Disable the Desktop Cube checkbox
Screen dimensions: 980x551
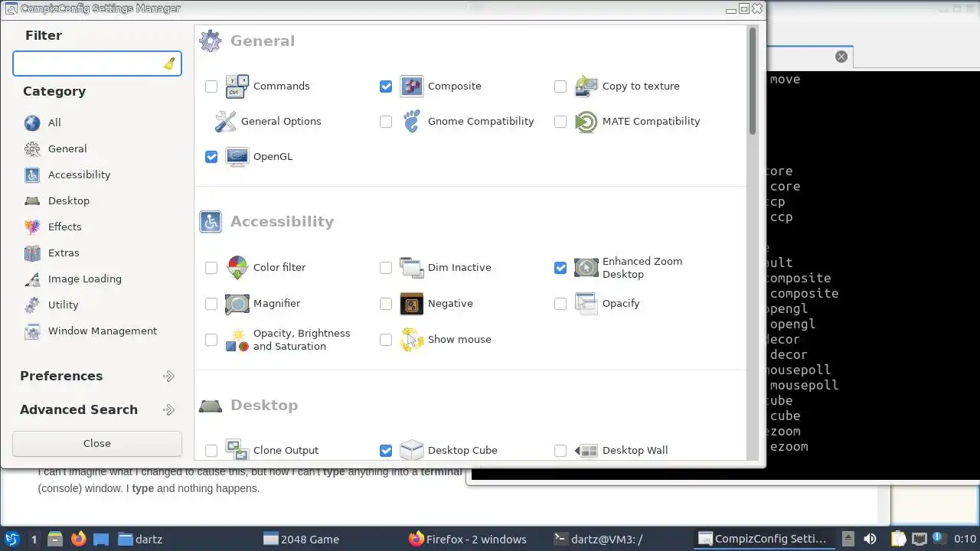point(386,451)
